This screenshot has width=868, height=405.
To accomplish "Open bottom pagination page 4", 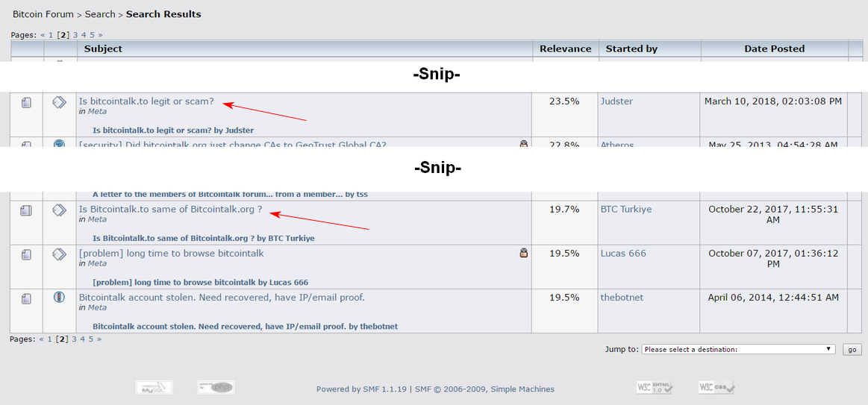I will tap(83, 339).
